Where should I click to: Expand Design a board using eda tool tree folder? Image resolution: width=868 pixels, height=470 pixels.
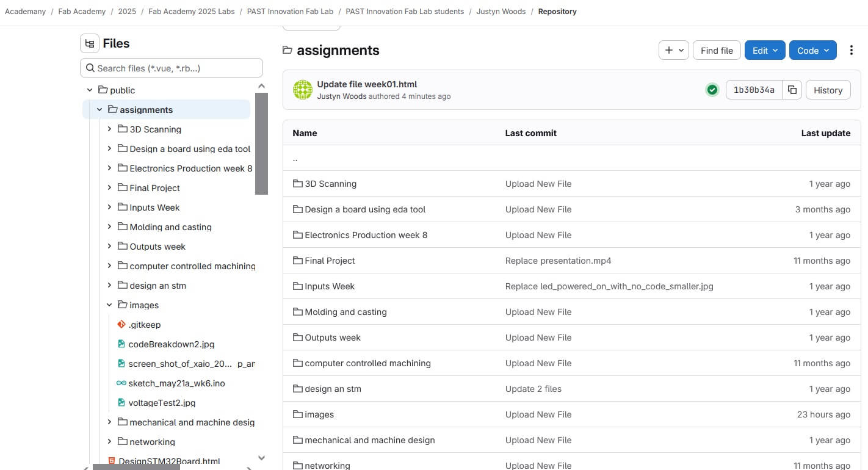click(x=109, y=148)
